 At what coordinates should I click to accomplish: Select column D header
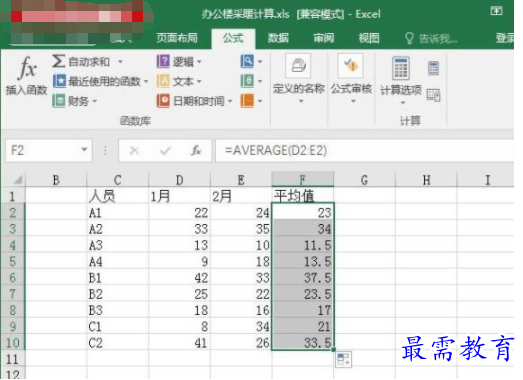click(179, 180)
